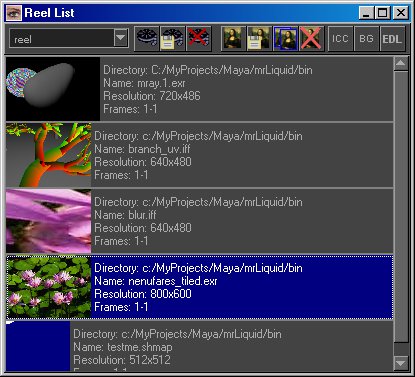The height and width of the screenshot is (377, 415).
Task: Select the testme.shmap entry
Action: 199,346
